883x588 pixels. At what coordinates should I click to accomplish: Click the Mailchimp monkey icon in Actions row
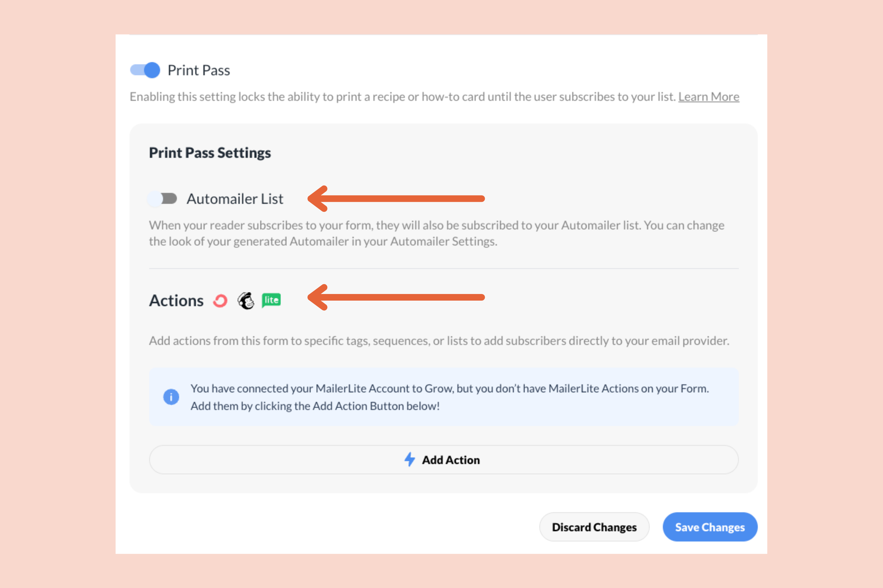tap(246, 300)
